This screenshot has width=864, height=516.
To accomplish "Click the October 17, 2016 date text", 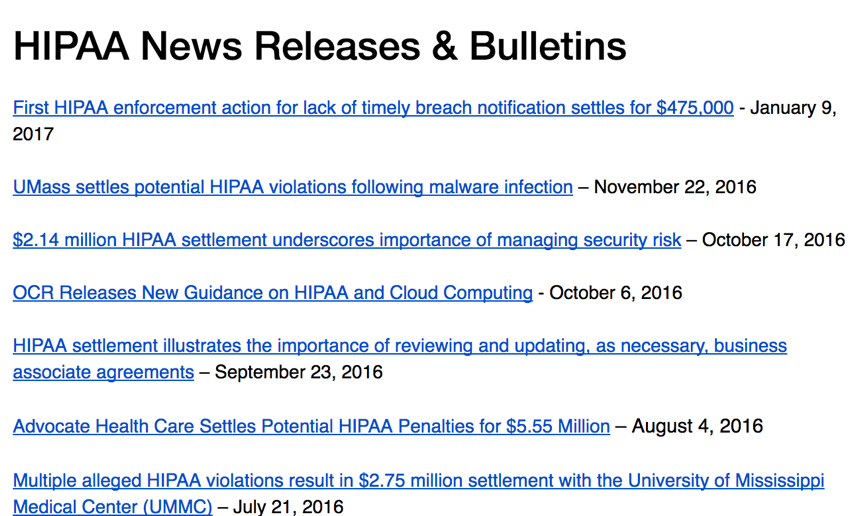I will [x=774, y=240].
